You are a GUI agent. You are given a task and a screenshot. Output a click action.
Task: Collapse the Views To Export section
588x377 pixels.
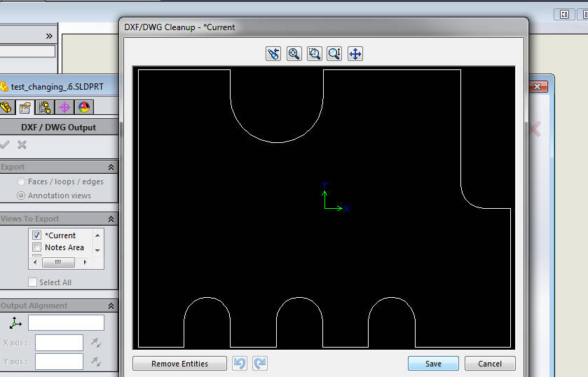tap(111, 219)
